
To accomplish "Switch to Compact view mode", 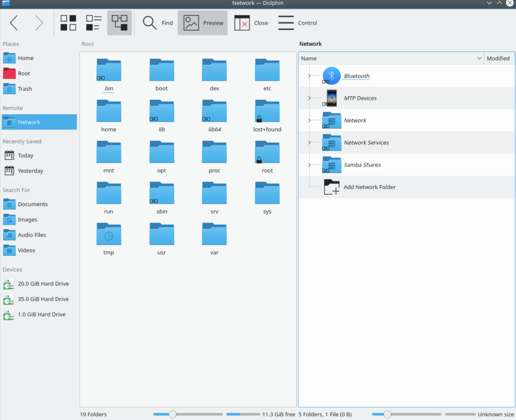I will 94,23.
